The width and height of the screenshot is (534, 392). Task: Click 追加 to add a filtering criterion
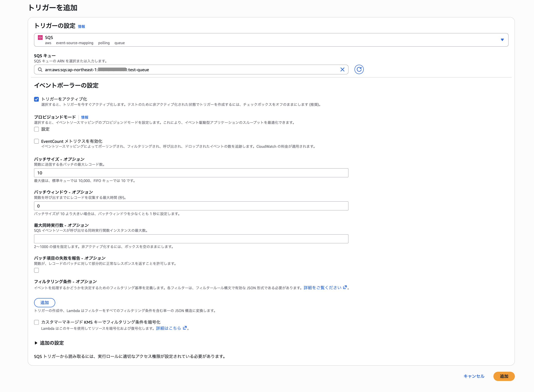click(x=44, y=303)
